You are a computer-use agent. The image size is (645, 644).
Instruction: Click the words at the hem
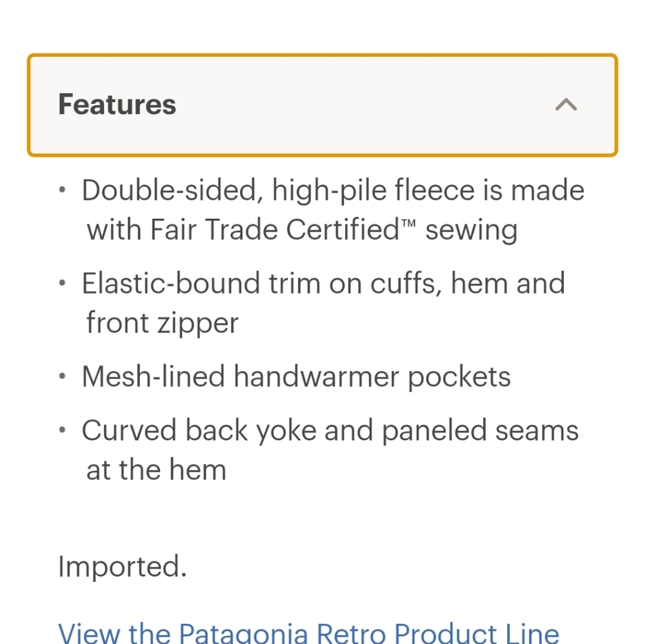pyautogui.click(x=156, y=470)
